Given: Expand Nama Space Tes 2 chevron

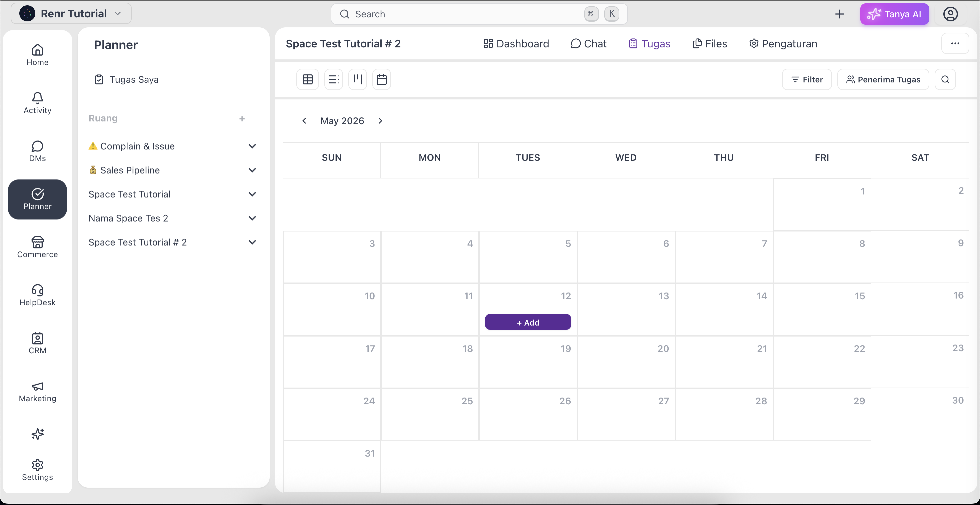Looking at the screenshot, I should (252, 218).
